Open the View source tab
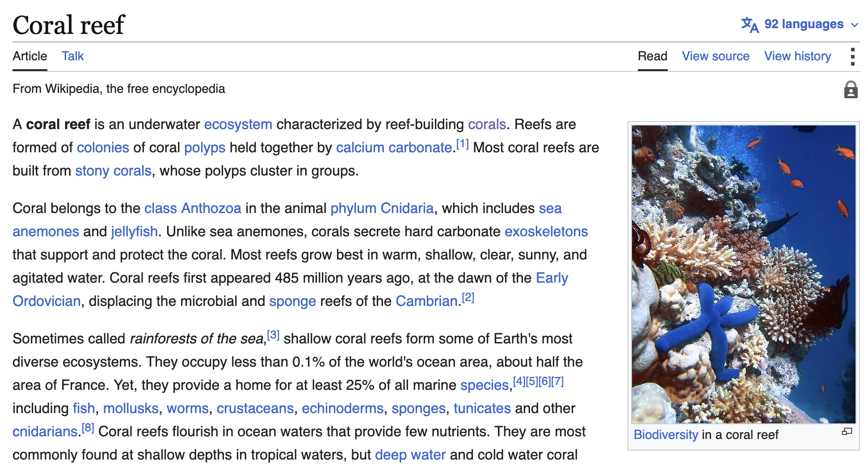868x468 pixels. (716, 56)
